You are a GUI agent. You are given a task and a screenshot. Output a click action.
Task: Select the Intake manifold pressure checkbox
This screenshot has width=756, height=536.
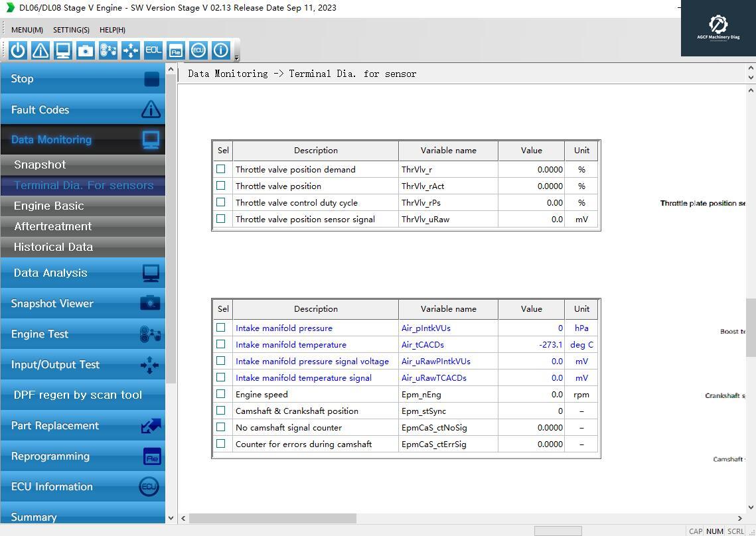(x=221, y=328)
